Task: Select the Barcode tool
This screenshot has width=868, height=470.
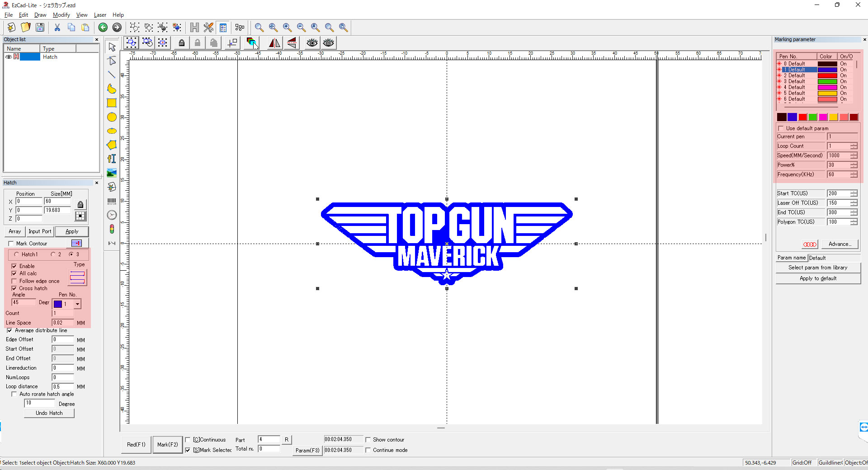Action: coord(112,201)
